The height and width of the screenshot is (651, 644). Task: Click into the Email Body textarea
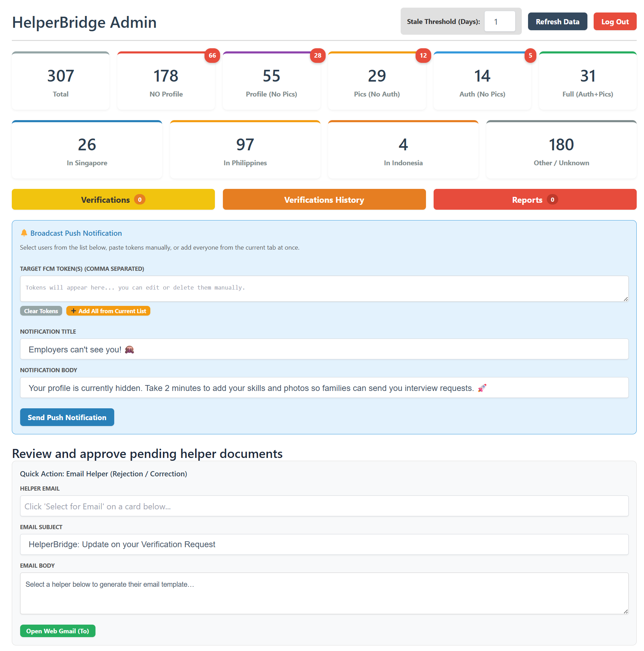coord(324,593)
